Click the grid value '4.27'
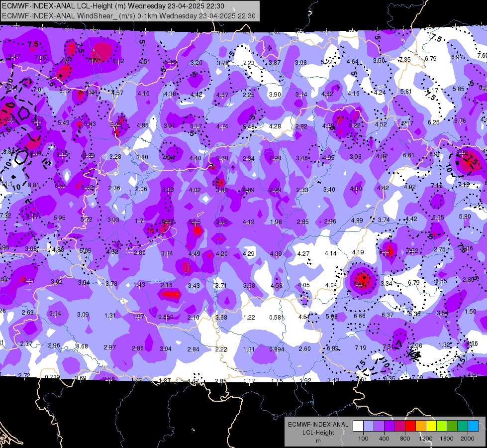Viewport: 487px width, 448px height. tap(303, 254)
